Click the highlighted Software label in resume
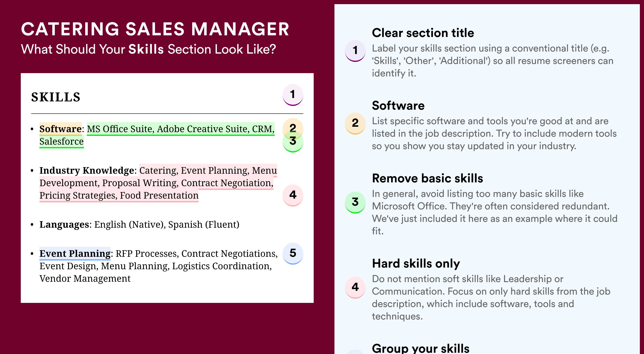The width and height of the screenshot is (644, 354). pos(60,129)
